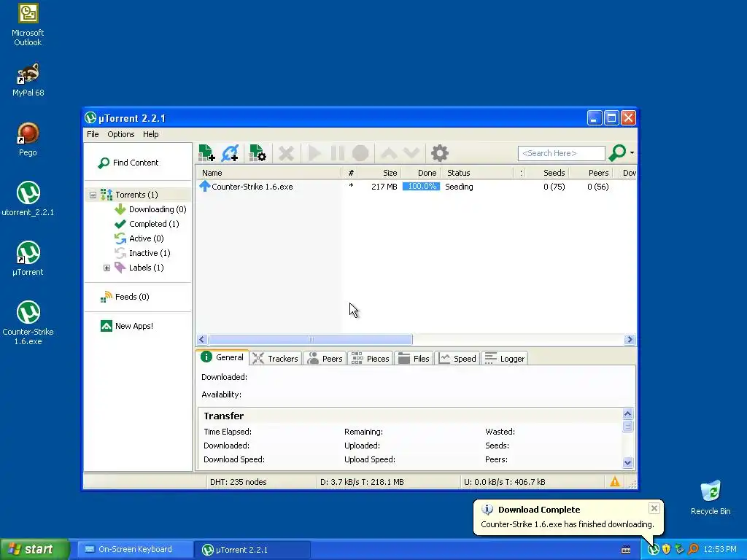Click Transfer panel scroll down arrow

tap(628, 462)
